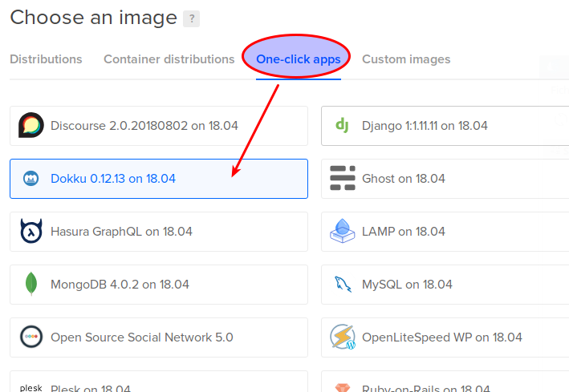Choose the Ruby-on-Rails on 18.04 image
Screen dimensions: 569x392
pos(445,381)
